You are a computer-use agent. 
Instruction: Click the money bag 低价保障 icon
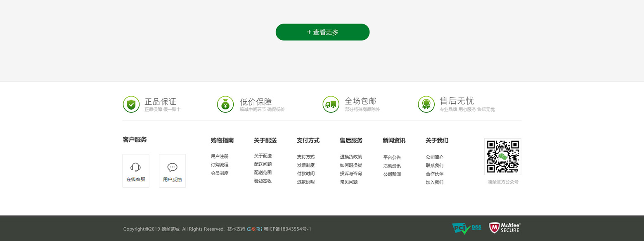pyautogui.click(x=225, y=104)
